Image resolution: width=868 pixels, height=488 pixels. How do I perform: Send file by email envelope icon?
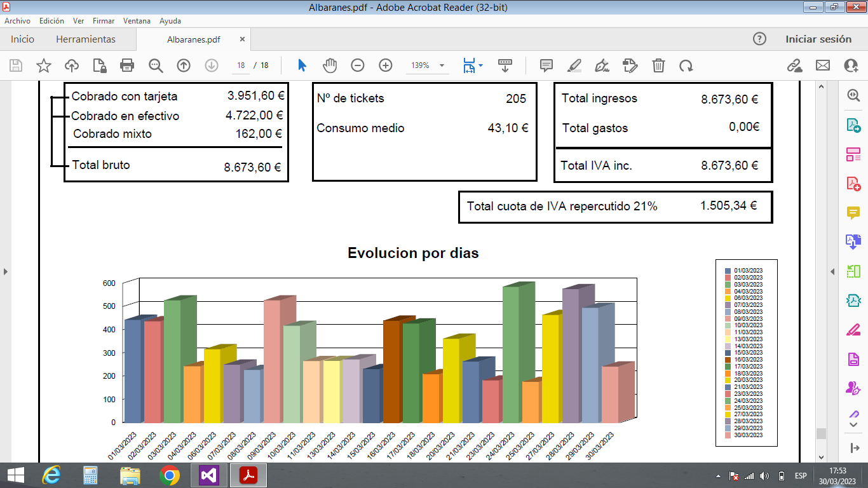(823, 65)
